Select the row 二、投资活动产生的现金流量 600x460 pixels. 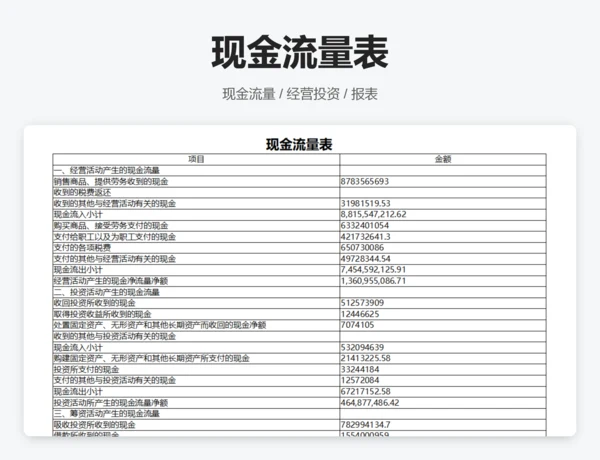(x=299, y=292)
